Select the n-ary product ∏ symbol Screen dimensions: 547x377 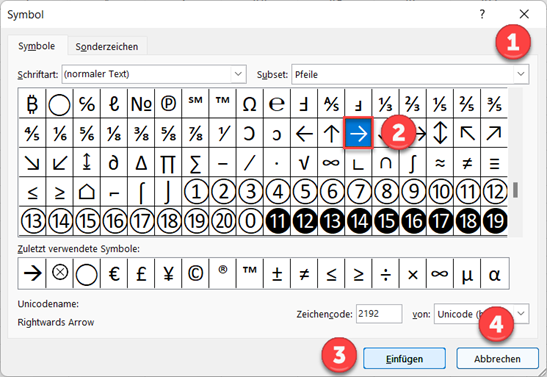point(168,163)
